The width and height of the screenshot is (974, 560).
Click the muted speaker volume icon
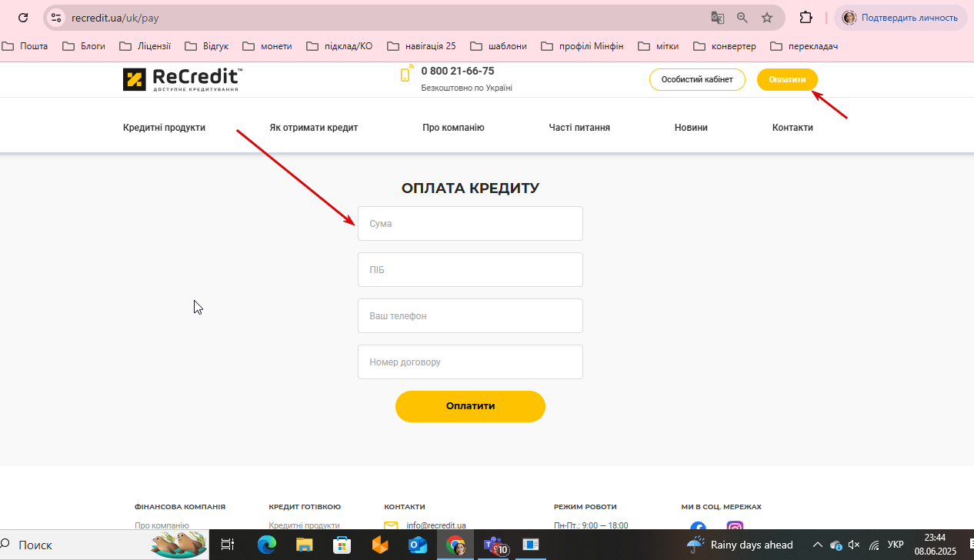854,545
